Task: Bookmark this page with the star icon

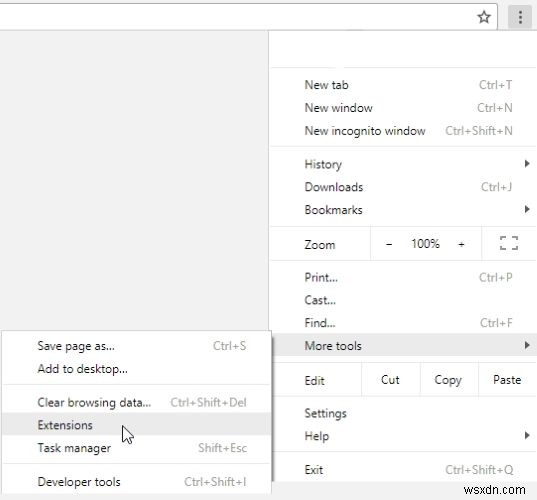Action: 484,17
